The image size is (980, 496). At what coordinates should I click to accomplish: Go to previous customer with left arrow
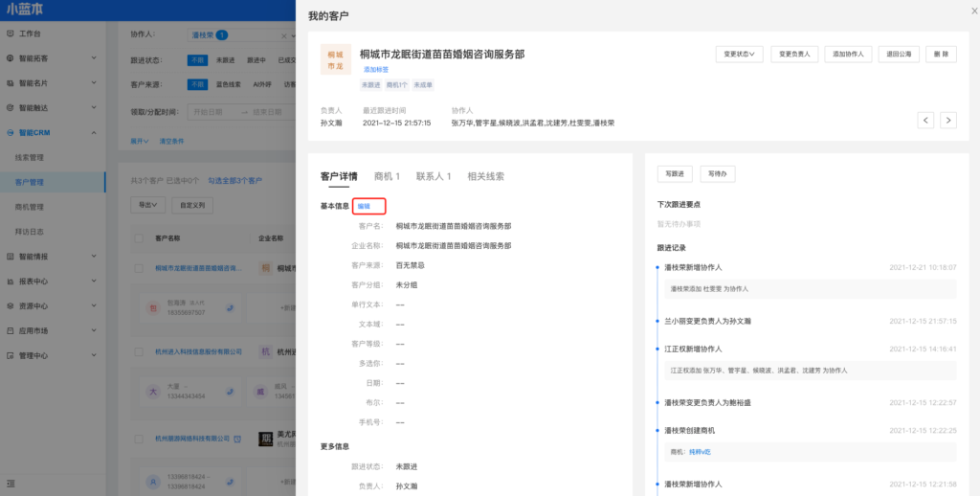point(925,120)
